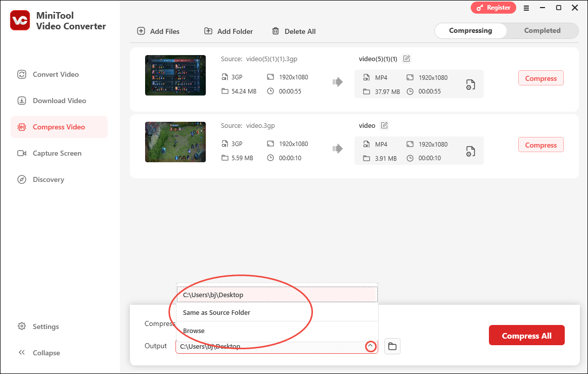Click conversion arrow for video(5)(1)(1)

338,82
